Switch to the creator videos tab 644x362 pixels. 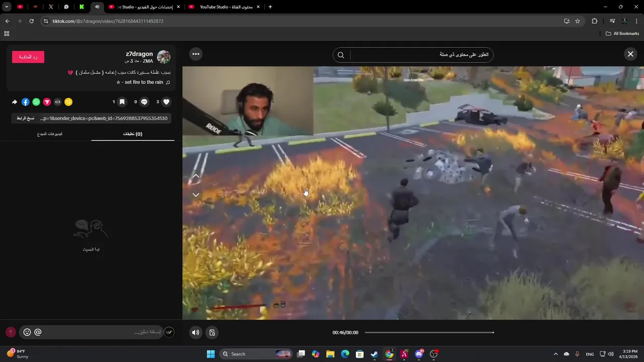50,134
